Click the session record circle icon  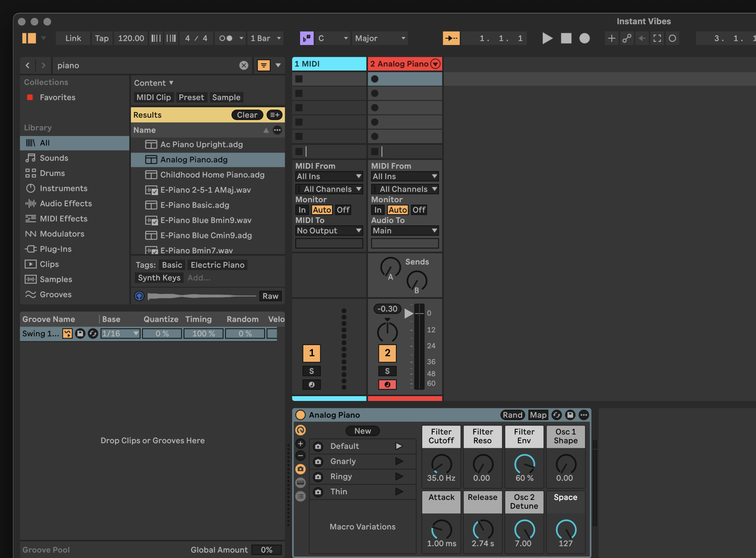673,38
